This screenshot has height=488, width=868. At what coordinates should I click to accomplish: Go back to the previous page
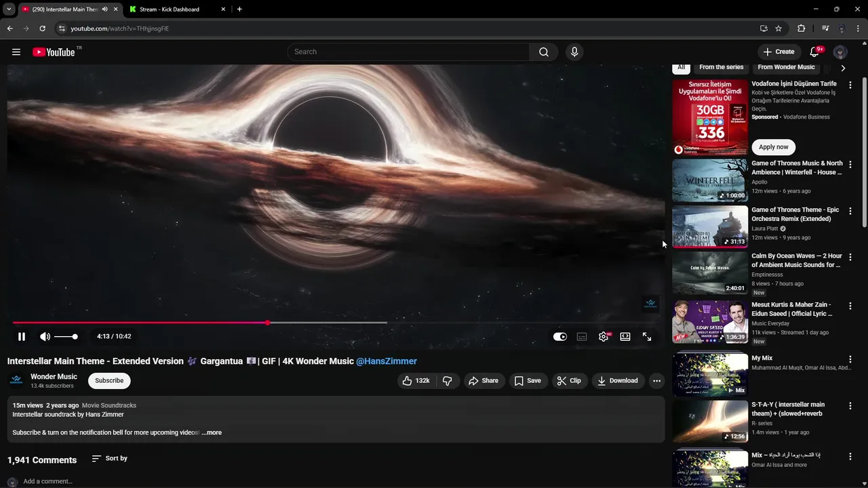point(9,28)
